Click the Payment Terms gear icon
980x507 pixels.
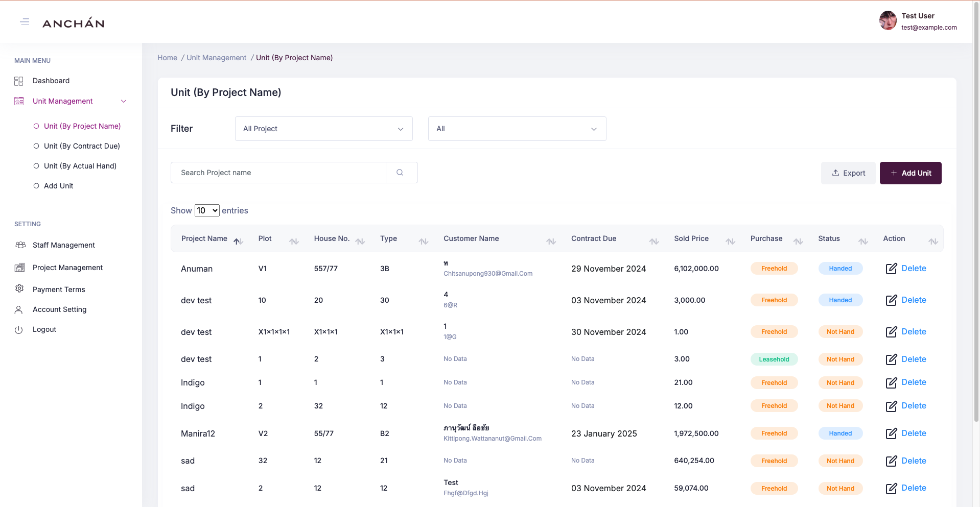coord(19,288)
